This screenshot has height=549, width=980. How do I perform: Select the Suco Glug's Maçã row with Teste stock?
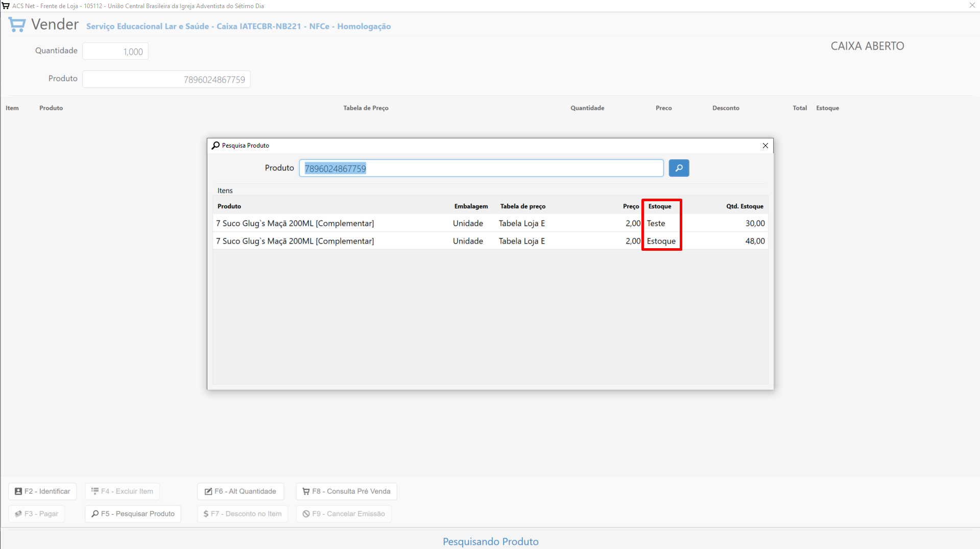point(490,223)
